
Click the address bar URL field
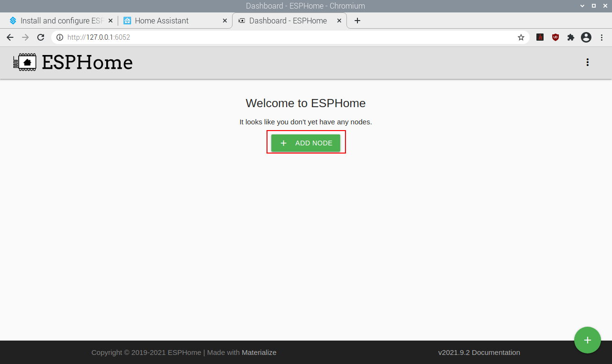point(289,37)
